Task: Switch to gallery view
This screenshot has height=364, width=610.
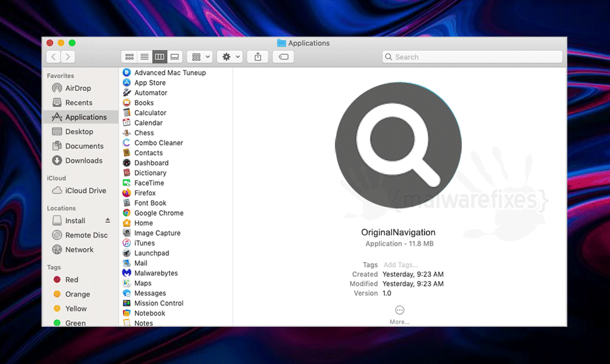Action: [x=174, y=57]
